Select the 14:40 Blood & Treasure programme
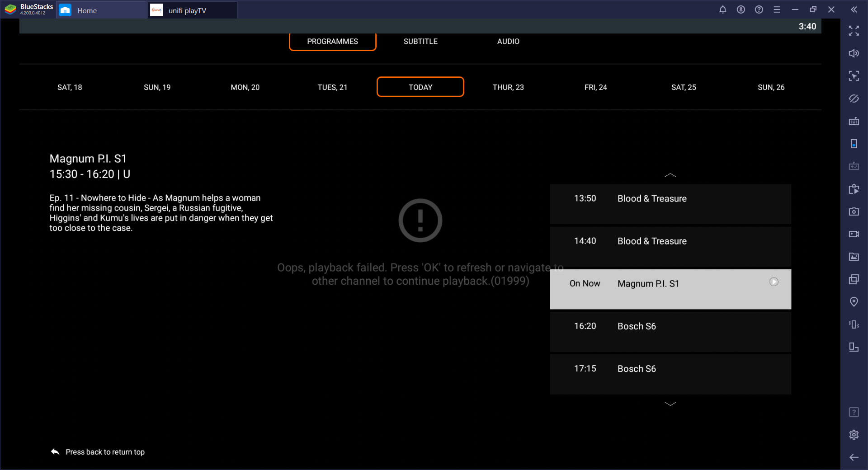This screenshot has width=868, height=470. coord(670,247)
